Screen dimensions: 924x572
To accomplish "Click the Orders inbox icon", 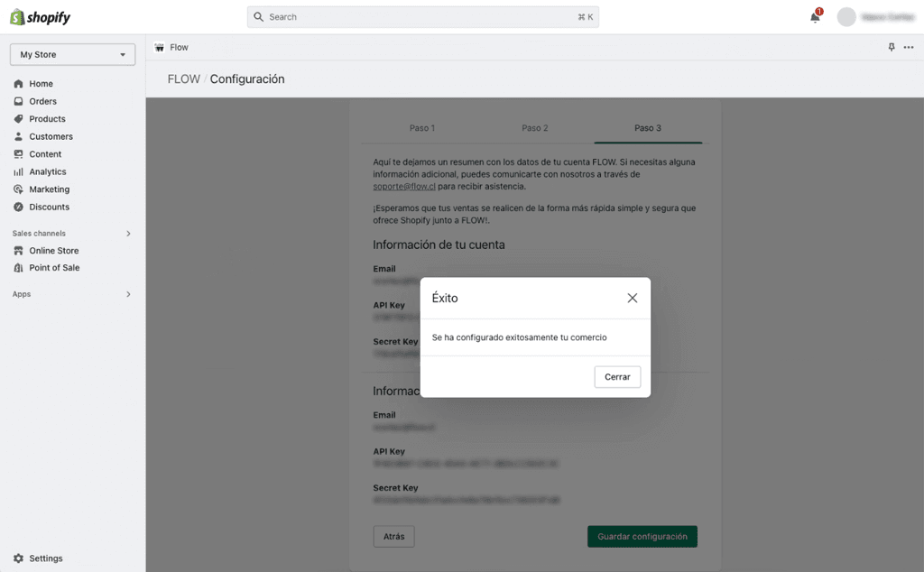I will [x=18, y=101].
